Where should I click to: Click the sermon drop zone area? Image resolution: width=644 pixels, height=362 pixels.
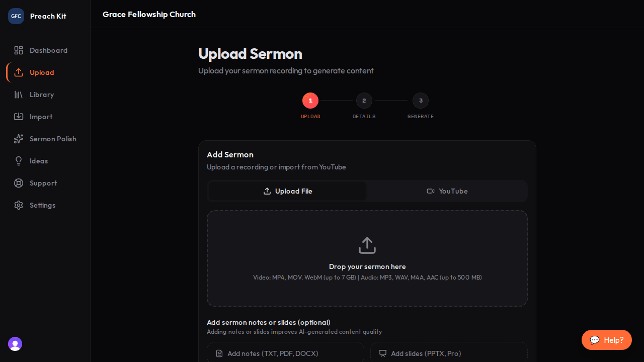pos(367,258)
